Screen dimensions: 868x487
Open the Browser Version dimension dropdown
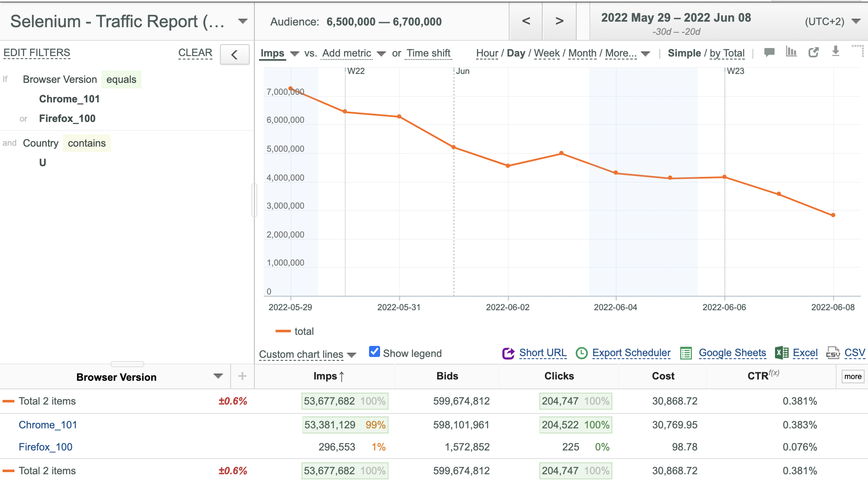pyautogui.click(x=218, y=376)
